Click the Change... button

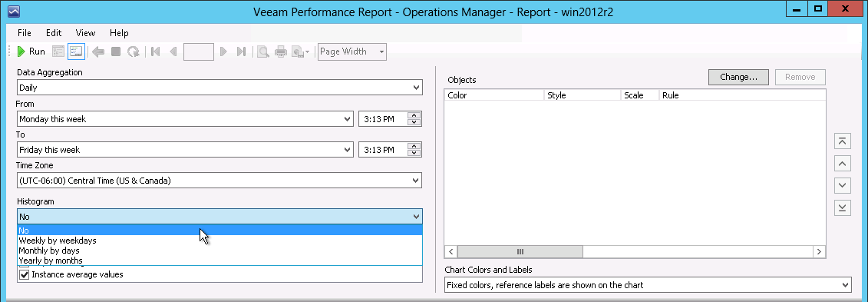click(738, 77)
